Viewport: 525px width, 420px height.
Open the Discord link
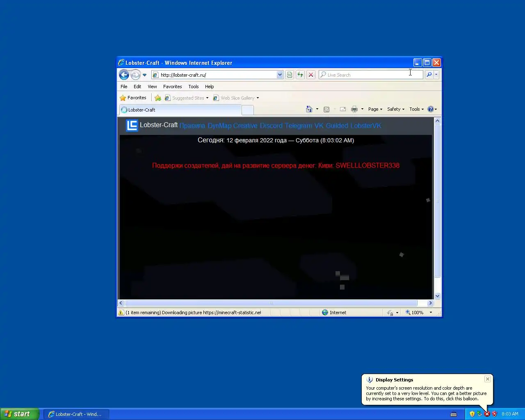point(271,126)
